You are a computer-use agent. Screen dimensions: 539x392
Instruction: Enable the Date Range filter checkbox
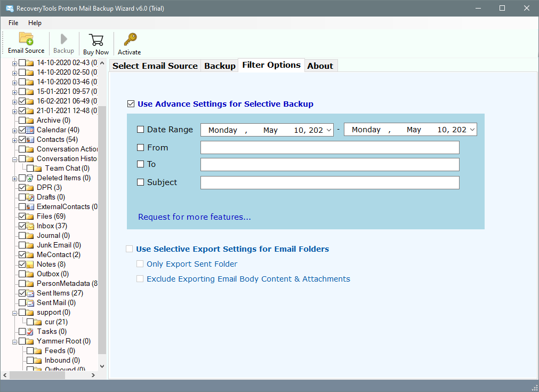click(140, 130)
